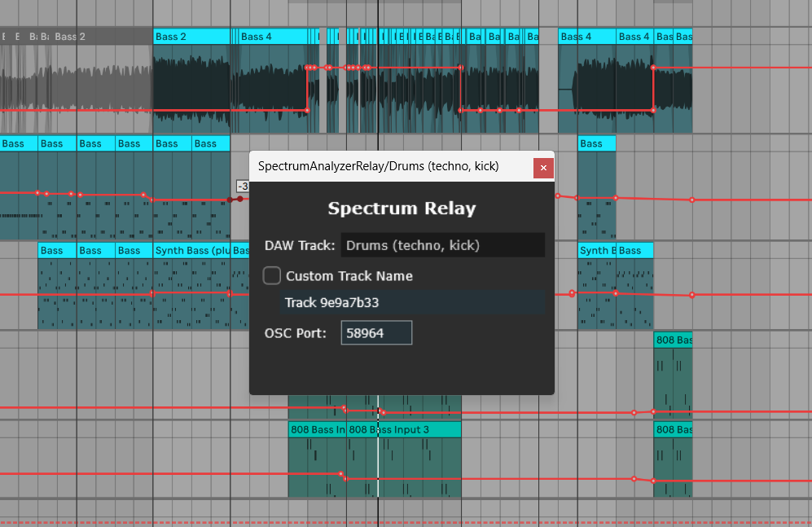
Task: Click the envelope breakpoint right of the dialog
Action: pos(557,195)
